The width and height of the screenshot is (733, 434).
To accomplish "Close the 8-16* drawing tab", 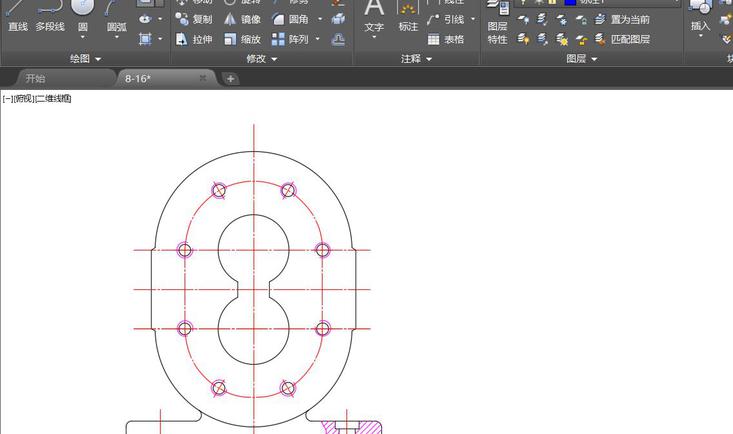I will 203,78.
